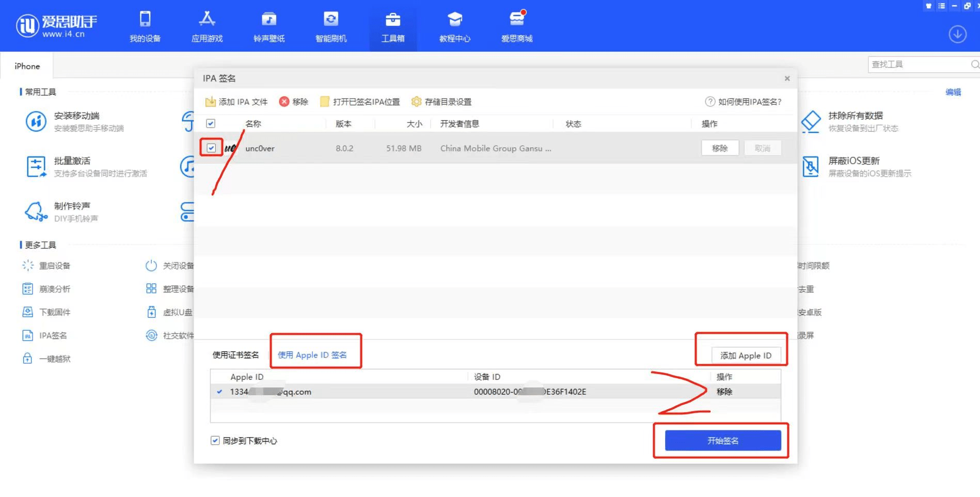Screen dimensions: 980x497
Task: Click 取消 button in unc0ver row
Action: [763, 148]
